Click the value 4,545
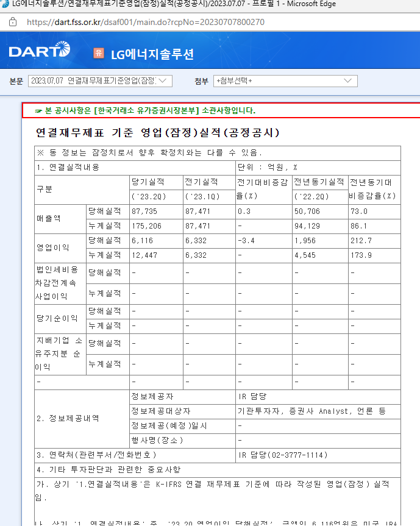Viewport: 420px width, 526px height. point(305,255)
